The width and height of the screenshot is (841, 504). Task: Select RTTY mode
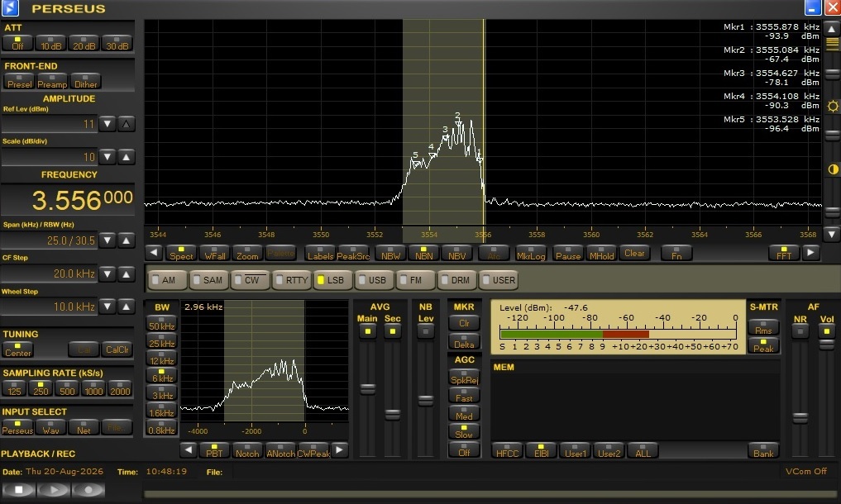293,280
